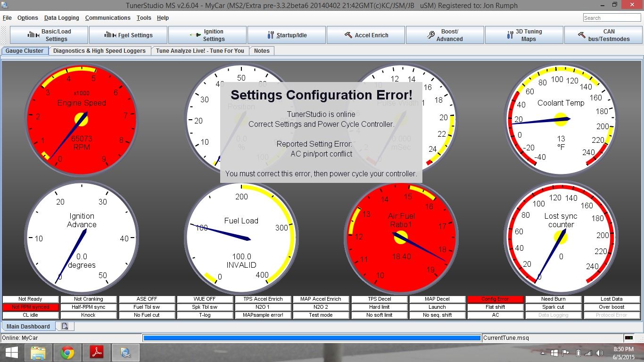Open 3D Tuning Maps toolbar button

coord(524,35)
